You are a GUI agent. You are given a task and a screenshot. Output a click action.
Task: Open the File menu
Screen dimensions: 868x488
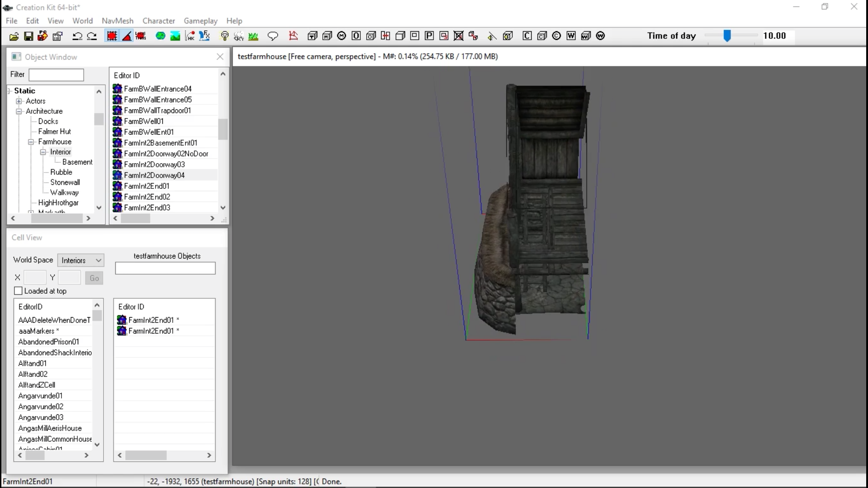click(12, 21)
